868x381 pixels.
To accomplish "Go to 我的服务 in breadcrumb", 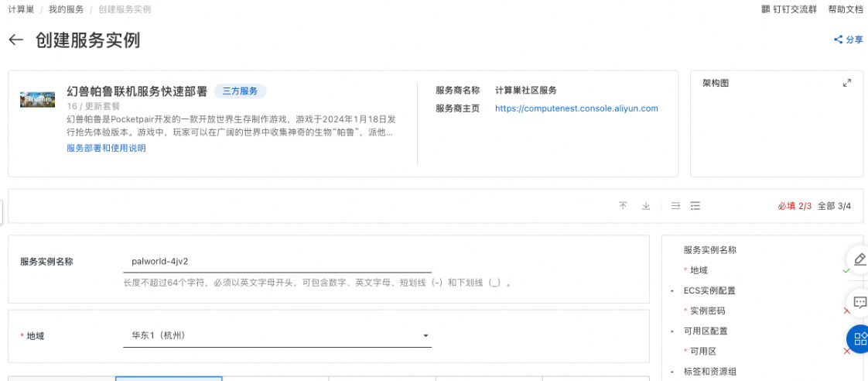I will pos(64,9).
